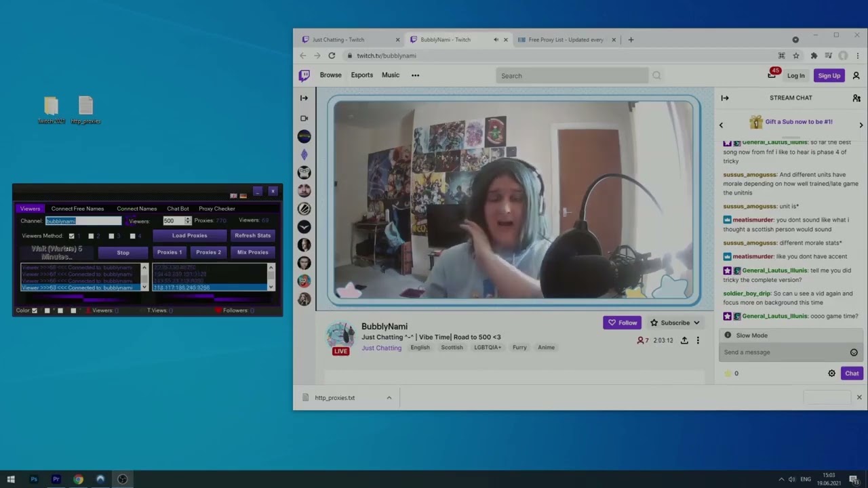The image size is (868, 488).
Task: Enable Viewers Method 2 checkbox
Action: coord(91,236)
